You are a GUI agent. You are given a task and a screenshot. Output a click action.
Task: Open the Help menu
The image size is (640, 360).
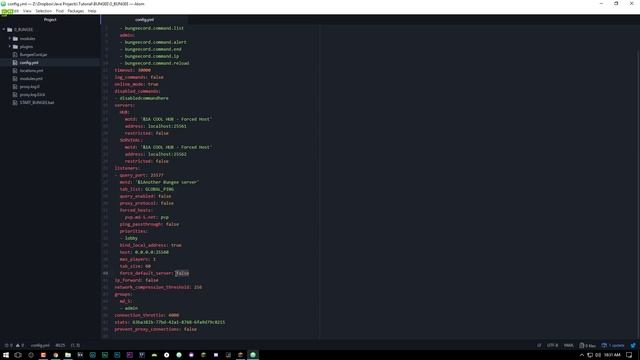pyautogui.click(x=92, y=11)
